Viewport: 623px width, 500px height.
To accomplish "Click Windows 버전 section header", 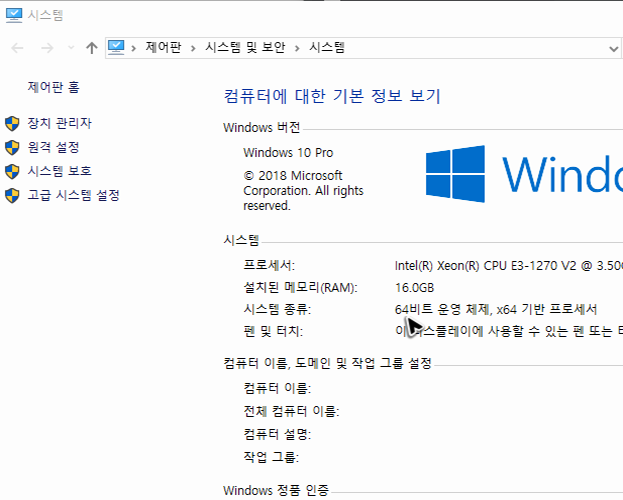I will click(x=261, y=128).
